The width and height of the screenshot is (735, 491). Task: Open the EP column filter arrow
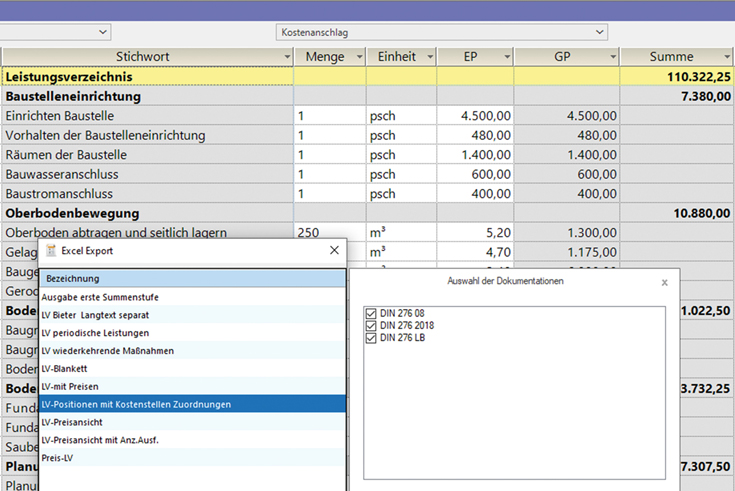505,57
